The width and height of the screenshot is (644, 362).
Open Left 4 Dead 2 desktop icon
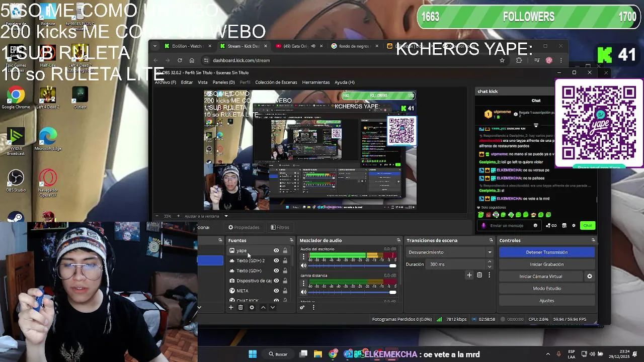(48, 98)
